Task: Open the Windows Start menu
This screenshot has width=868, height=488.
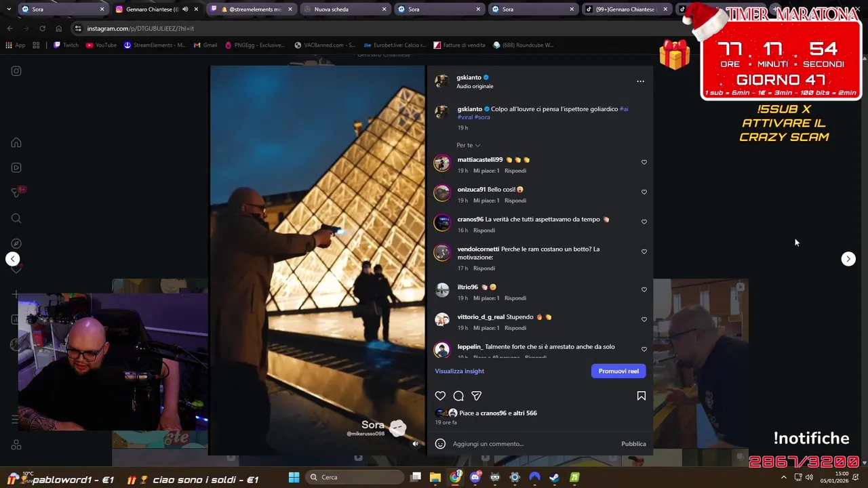Action: point(294,477)
